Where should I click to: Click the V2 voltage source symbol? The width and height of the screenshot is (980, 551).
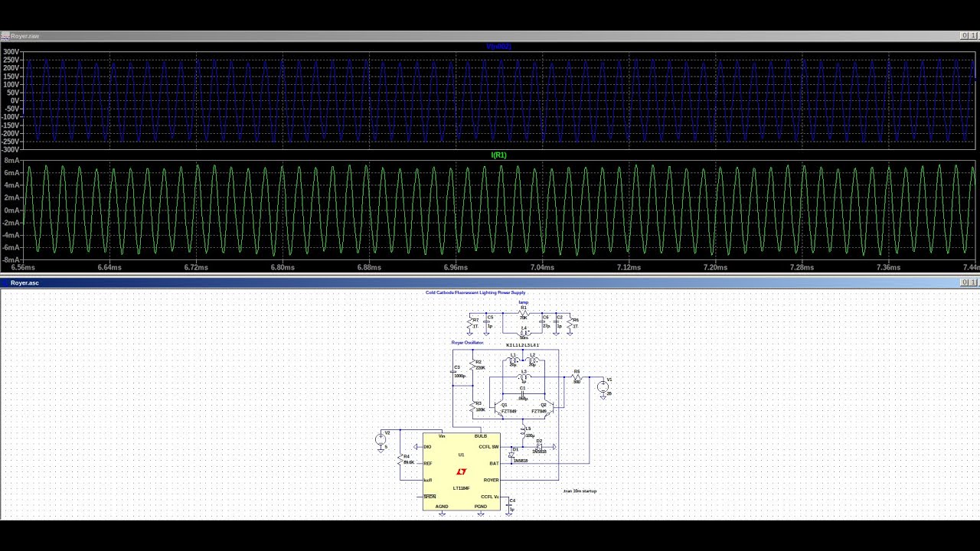click(x=381, y=439)
